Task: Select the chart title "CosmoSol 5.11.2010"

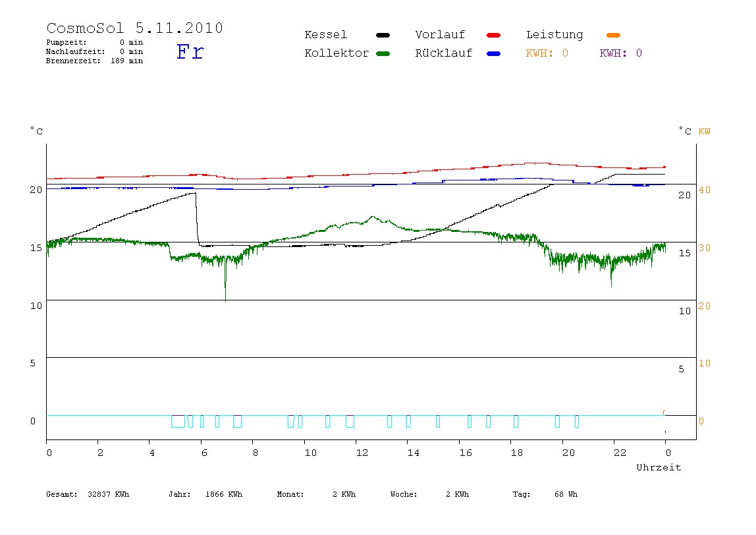Action: tap(134, 28)
